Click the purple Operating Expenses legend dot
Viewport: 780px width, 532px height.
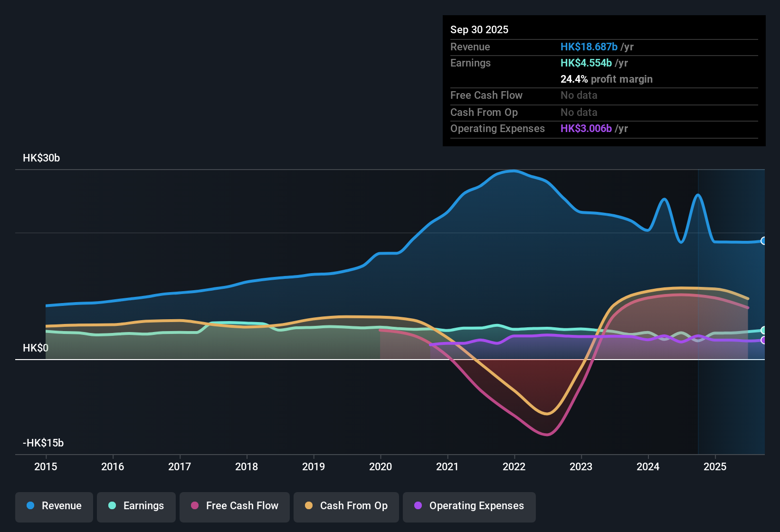pos(418,506)
